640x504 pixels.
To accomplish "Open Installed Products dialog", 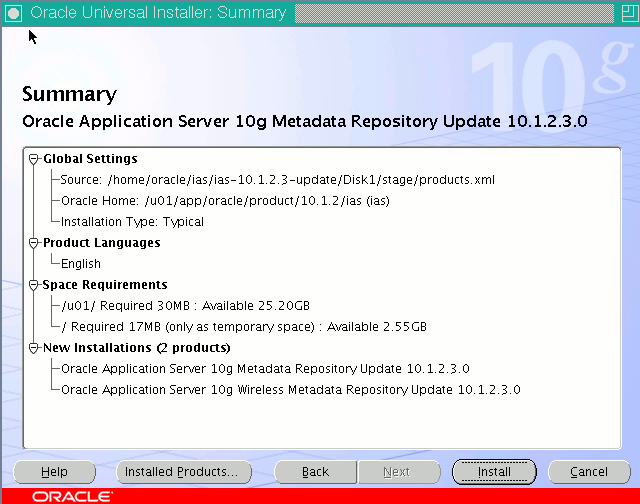I will [x=184, y=472].
